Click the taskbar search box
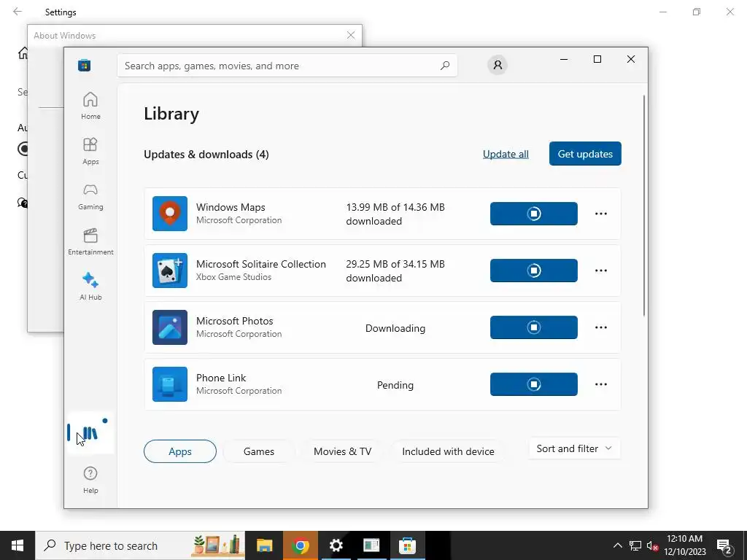Image resolution: width=747 pixels, height=560 pixels. pos(140,545)
